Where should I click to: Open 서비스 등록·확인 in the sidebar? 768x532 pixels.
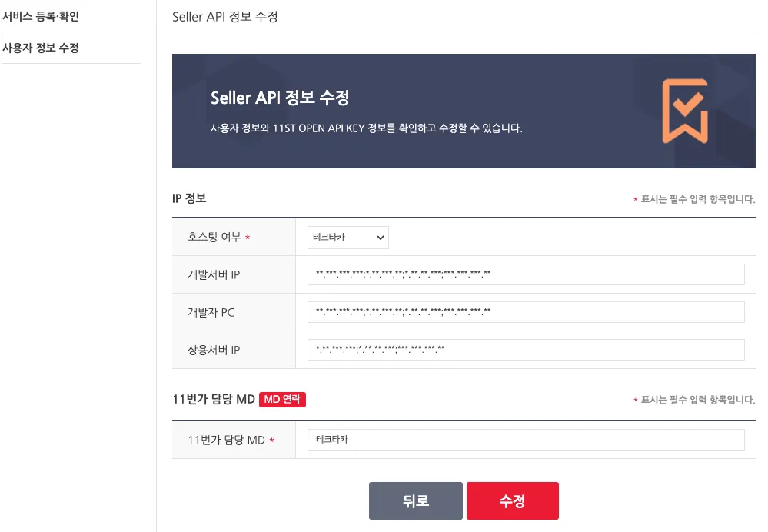tap(41, 15)
